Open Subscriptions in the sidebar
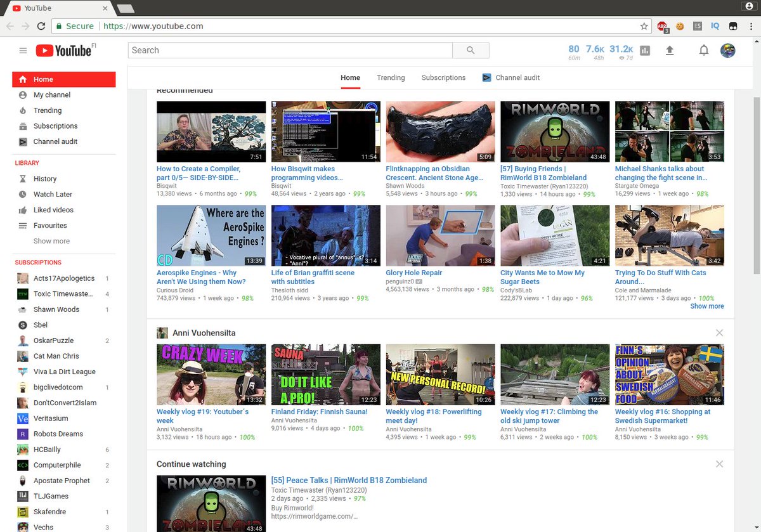 pyautogui.click(x=64, y=126)
